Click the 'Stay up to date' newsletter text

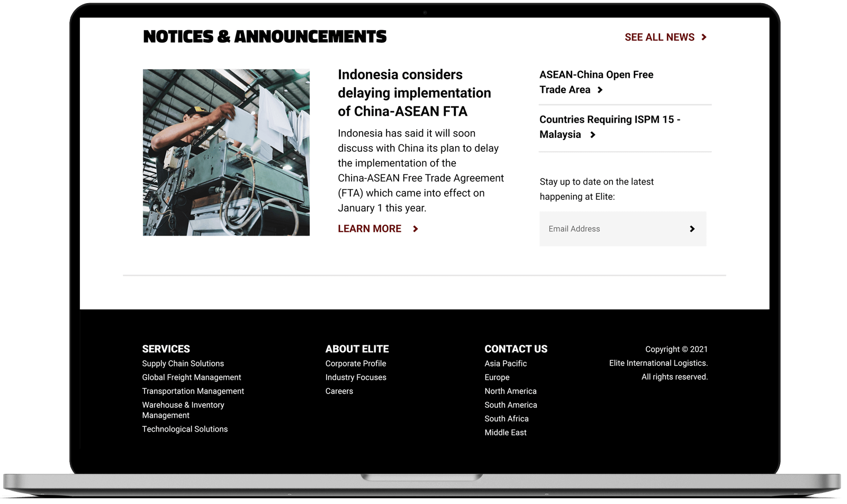pos(597,189)
